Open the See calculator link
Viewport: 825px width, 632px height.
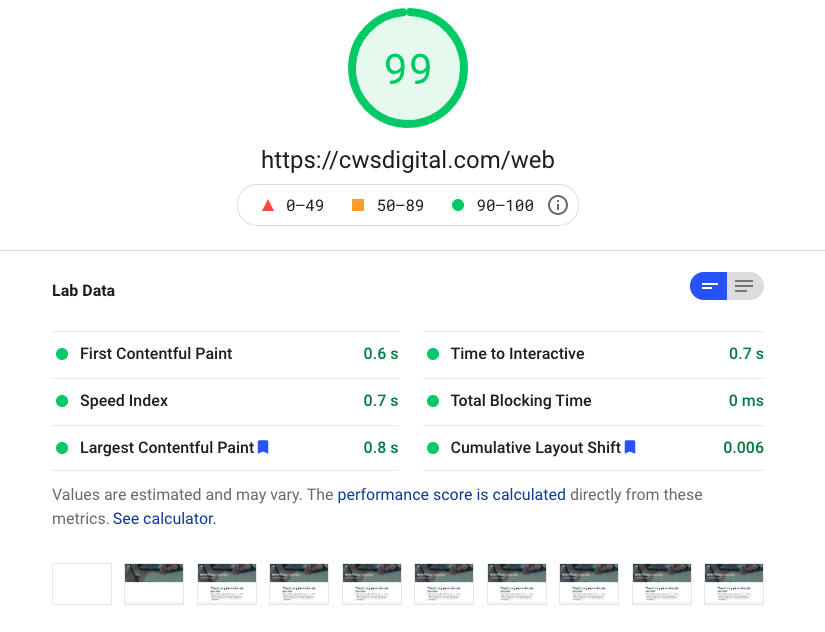[162, 518]
